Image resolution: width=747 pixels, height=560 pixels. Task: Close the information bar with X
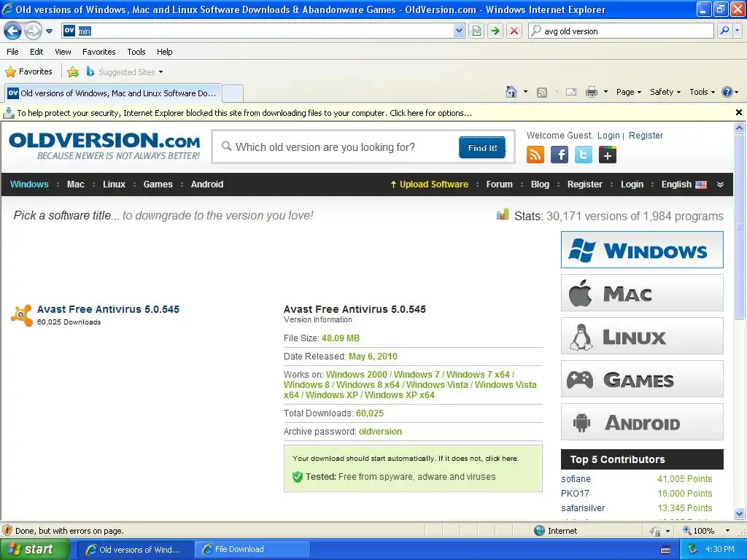(x=739, y=112)
